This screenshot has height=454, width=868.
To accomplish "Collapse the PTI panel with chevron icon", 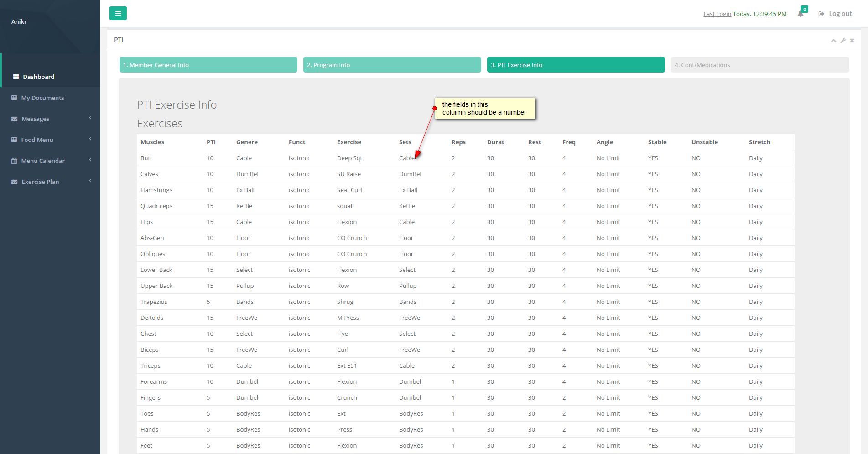I will tap(833, 41).
